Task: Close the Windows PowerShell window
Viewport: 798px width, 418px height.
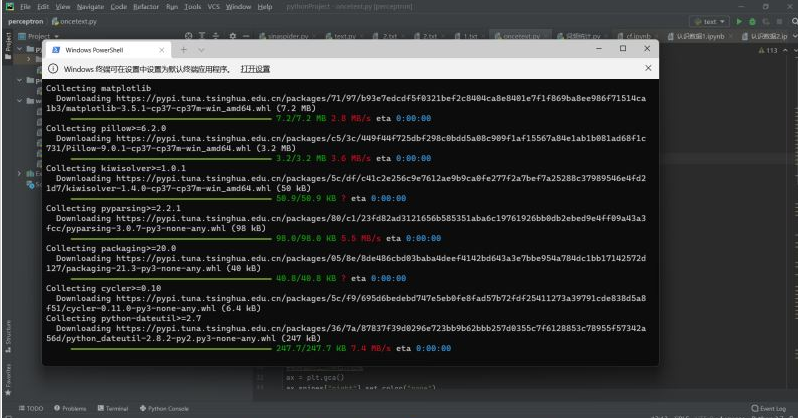Action: tap(647, 48)
